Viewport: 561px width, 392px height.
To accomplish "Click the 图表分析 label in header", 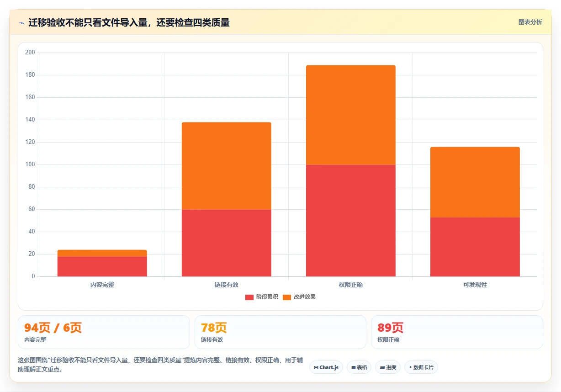I will pyautogui.click(x=530, y=22).
